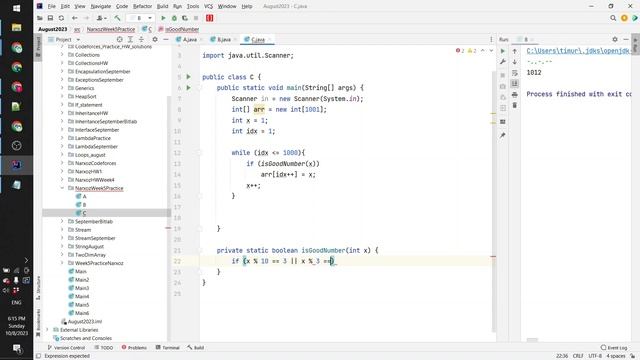Viewport: 640px width, 360px height.
Task: Click the Print output icon
Action: pos(515,94)
